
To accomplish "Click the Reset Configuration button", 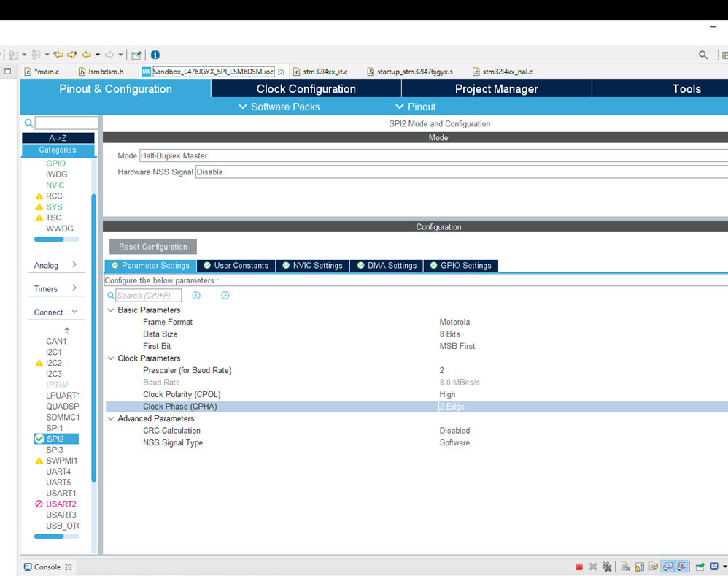I will click(153, 247).
